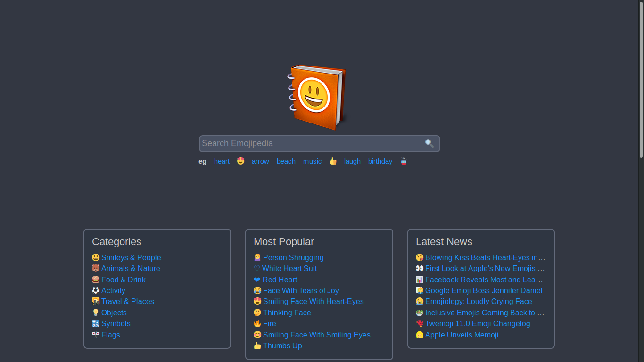Click the page vertical scrollbar thumb

coord(641,79)
